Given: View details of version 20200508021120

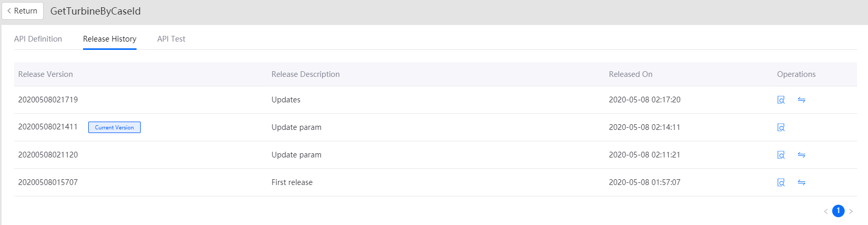Looking at the screenshot, I should tap(781, 155).
